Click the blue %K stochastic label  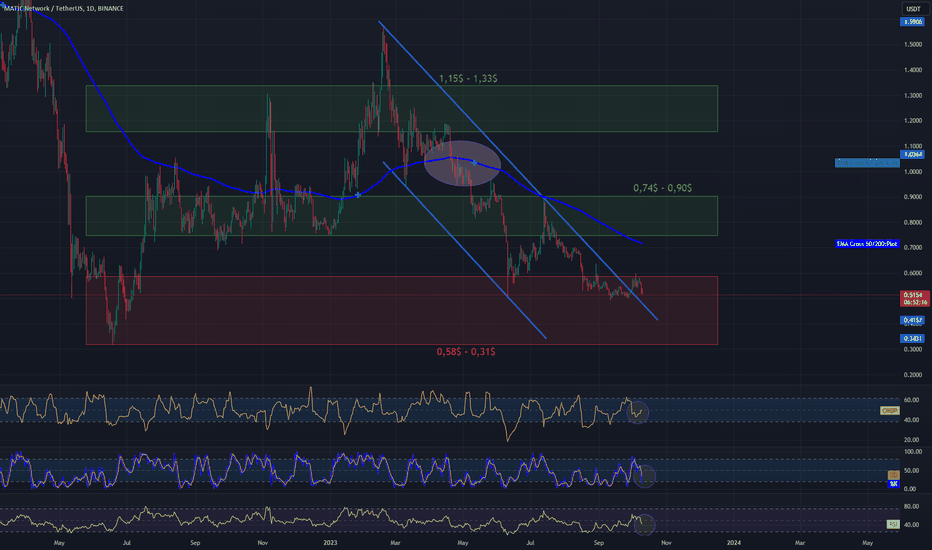(893, 484)
